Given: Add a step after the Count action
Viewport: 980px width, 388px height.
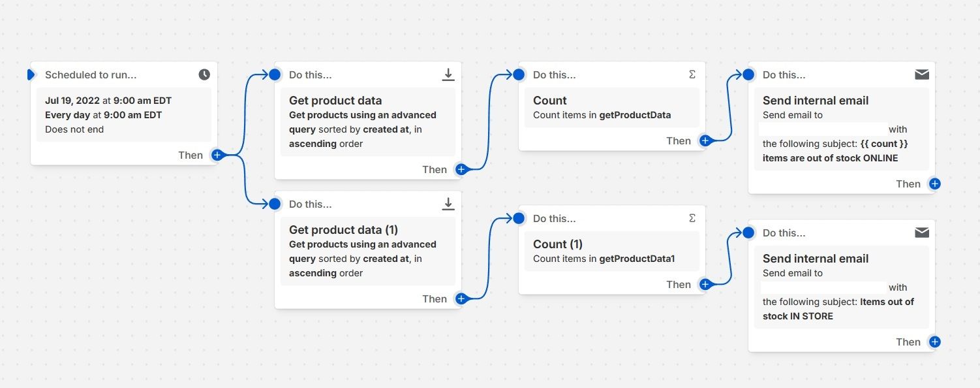Looking at the screenshot, I should coord(705,140).
